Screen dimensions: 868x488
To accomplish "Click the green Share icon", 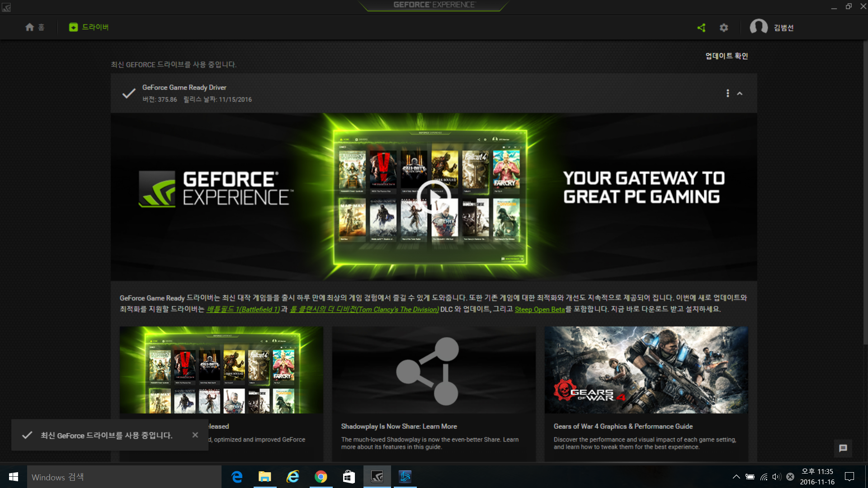I will [701, 28].
